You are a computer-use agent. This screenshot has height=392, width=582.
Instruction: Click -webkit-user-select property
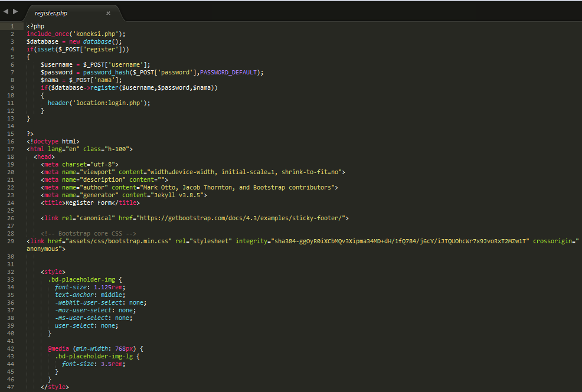[x=89, y=302]
